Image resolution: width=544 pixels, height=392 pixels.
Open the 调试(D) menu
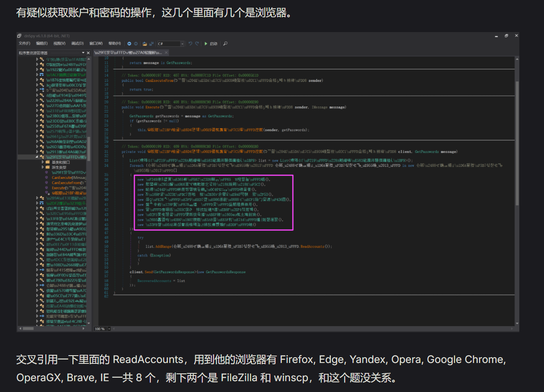click(78, 43)
